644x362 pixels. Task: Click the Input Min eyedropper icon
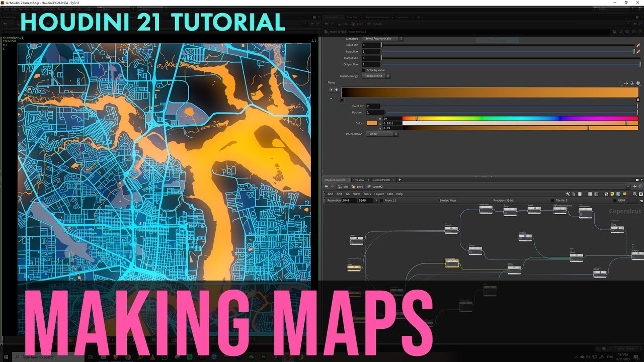(x=638, y=45)
